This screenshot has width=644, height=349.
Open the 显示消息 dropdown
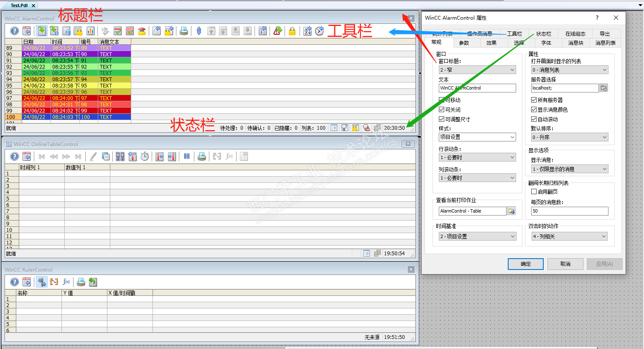(x=570, y=169)
